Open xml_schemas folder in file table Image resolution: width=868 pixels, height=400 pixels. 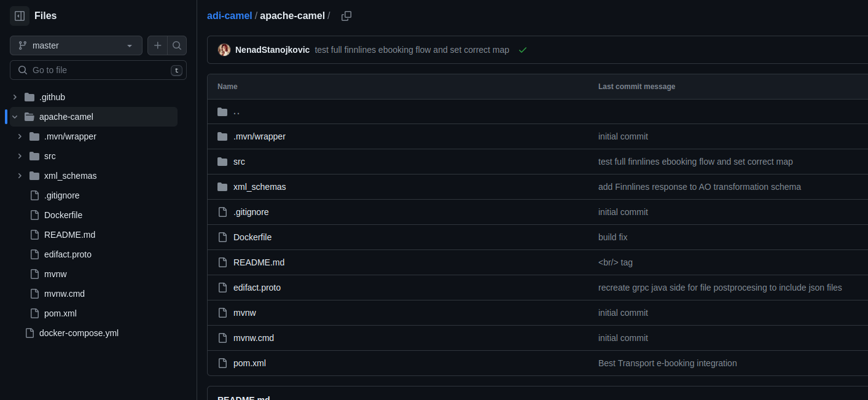point(259,187)
